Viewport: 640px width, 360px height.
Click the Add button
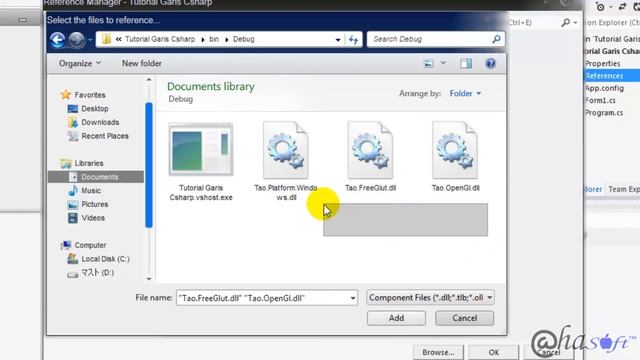pos(396,318)
